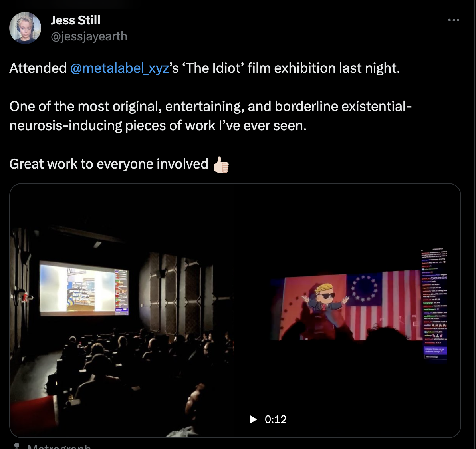
Task: Click the 0:12 video duration label
Action: (x=276, y=419)
